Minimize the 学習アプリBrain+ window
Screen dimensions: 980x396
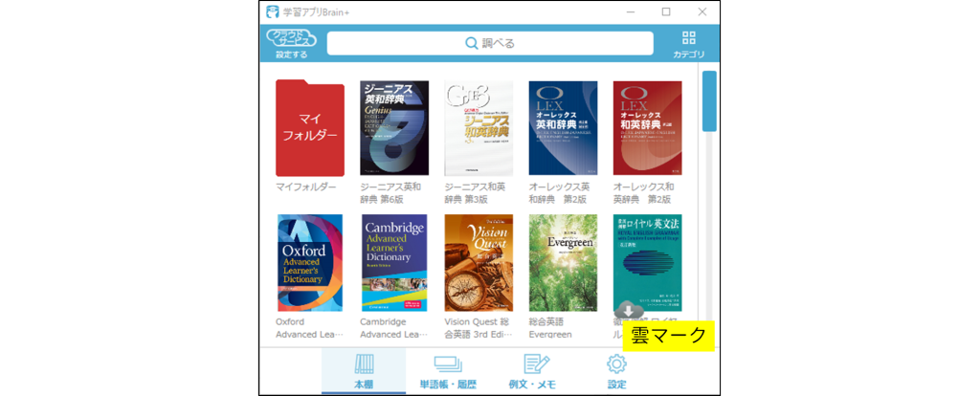pyautogui.click(x=630, y=11)
